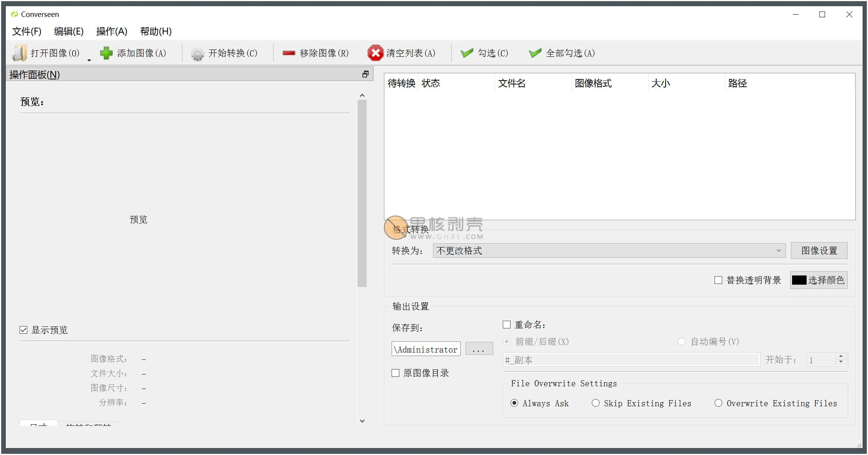868x455 pixels.
Task: Enable the 替换透明背景 checkbox
Action: tap(718, 280)
